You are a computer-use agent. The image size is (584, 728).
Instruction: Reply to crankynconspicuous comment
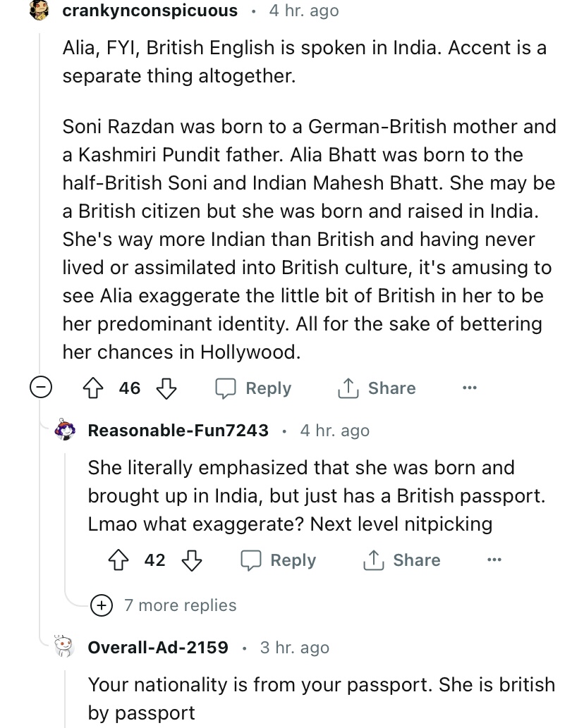tap(254, 388)
